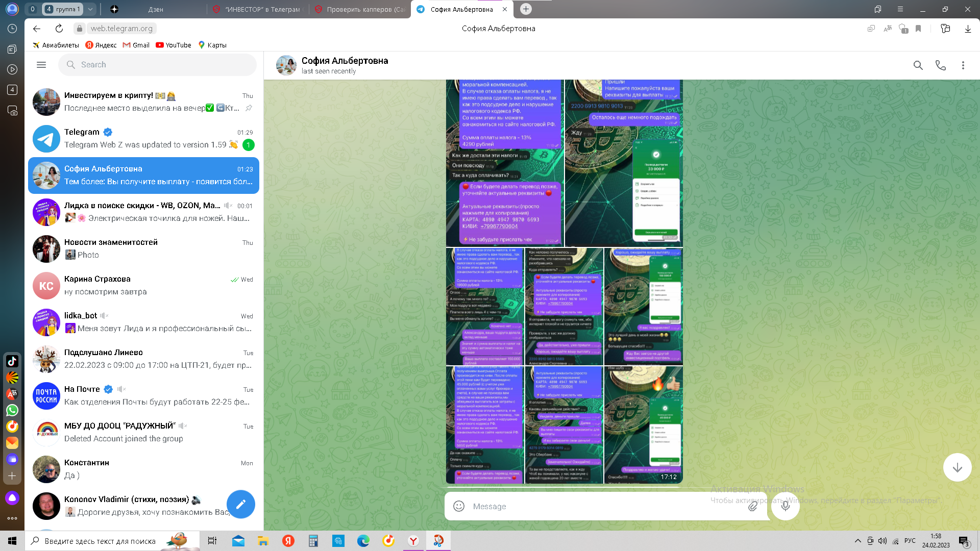Open File Explorer from the taskbar
The width and height of the screenshot is (980, 551).
[x=263, y=541]
